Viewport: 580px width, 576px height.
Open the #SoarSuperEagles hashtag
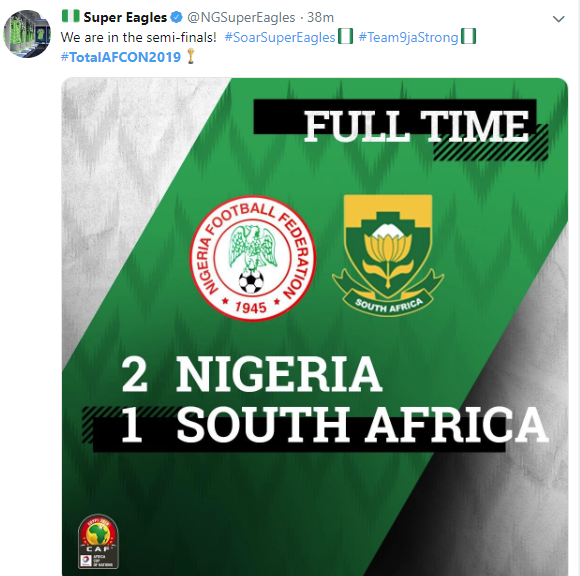[x=280, y=37]
